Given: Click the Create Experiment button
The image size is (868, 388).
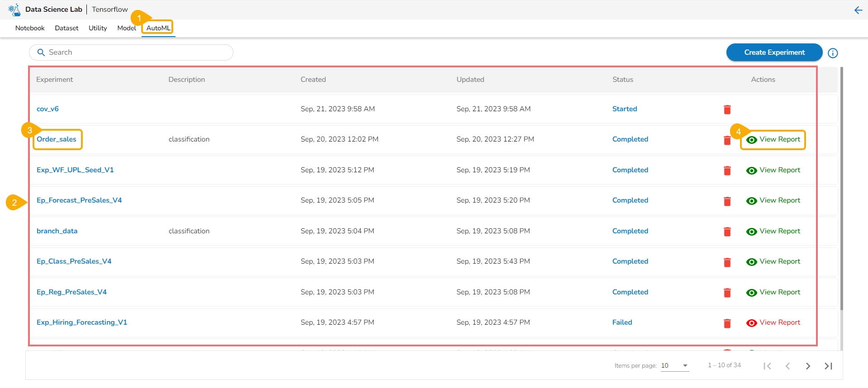Looking at the screenshot, I should coord(774,52).
